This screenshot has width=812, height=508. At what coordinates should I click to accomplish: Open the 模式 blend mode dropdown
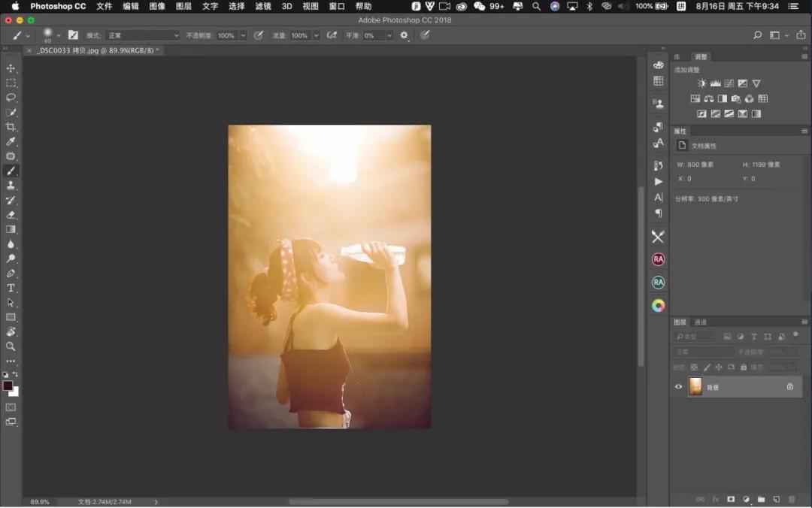(143, 35)
